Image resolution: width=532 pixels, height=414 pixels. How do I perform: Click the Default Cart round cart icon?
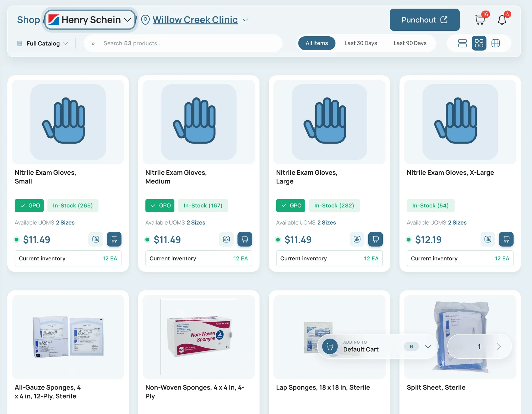[x=330, y=346]
